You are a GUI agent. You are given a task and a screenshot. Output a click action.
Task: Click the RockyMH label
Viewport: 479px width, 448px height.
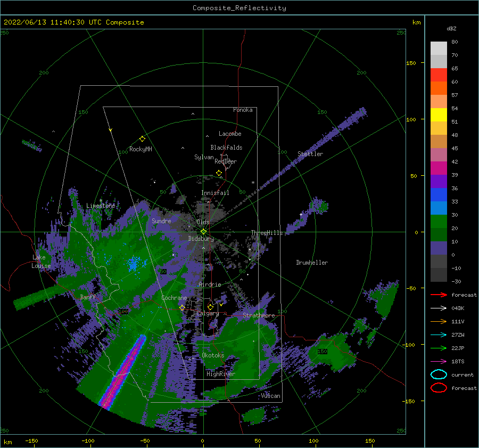pyautogui.click(x=141, y=149)
